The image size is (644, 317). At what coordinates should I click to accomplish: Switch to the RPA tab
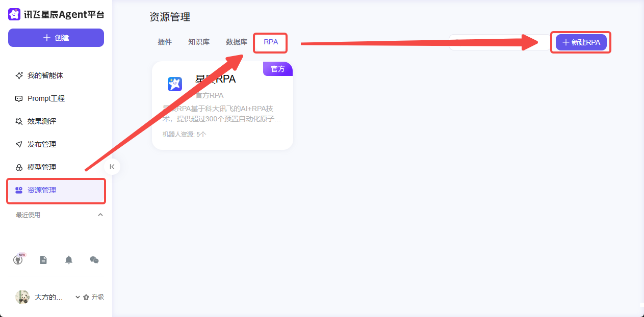tap(270, 42)
